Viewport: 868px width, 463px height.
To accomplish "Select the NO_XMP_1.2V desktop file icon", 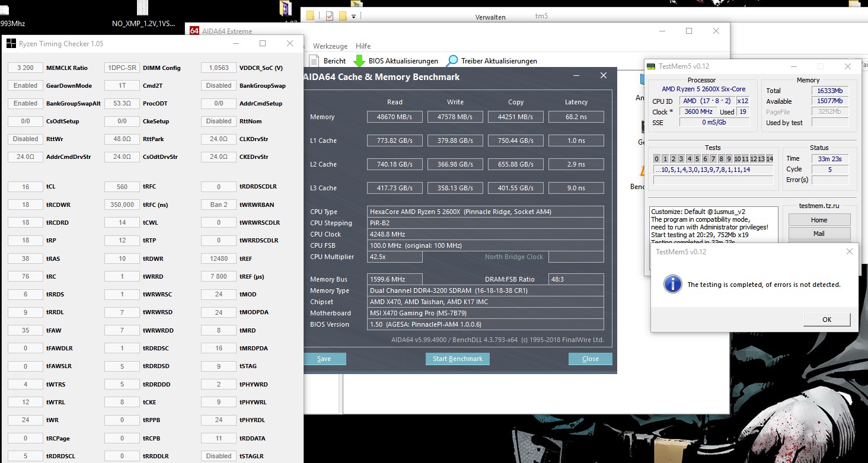I will tap(142, 8).
